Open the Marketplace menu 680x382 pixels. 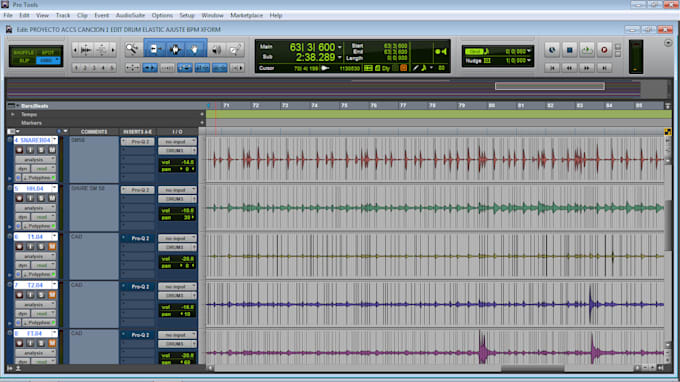tap(246, 15)
